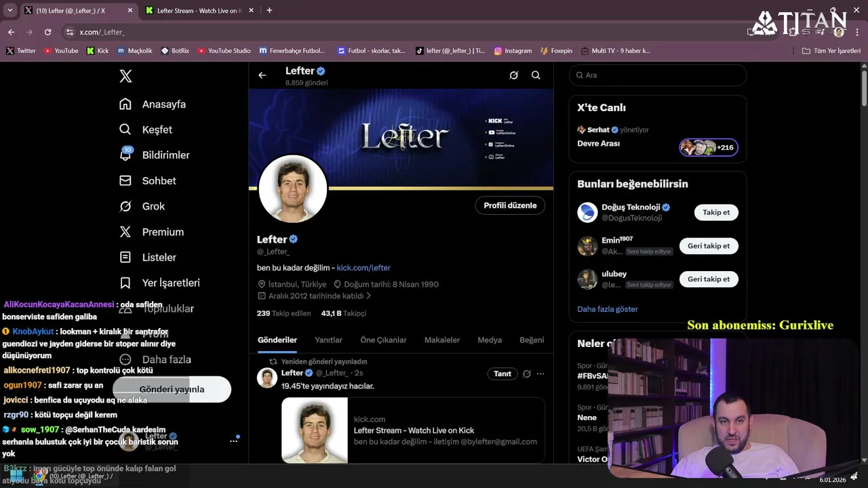This screenshot has width=868, height=488.
Task: Click the Ara search field
Action: pos(658,75)
